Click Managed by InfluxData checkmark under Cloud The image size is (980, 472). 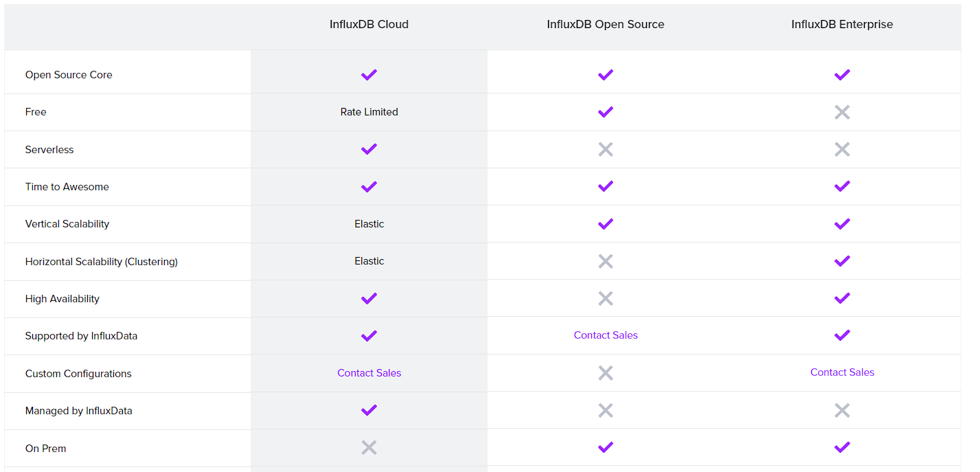[x=369, y=410]
